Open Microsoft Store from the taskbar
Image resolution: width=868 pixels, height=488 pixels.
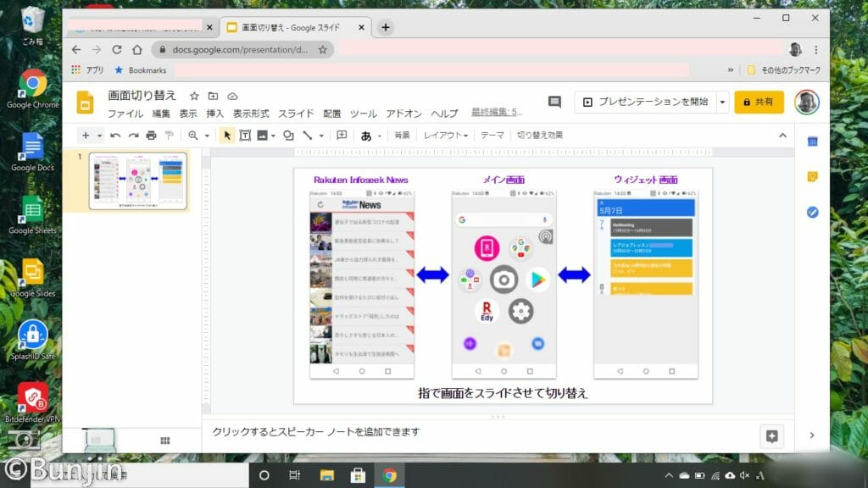point(359,475)
